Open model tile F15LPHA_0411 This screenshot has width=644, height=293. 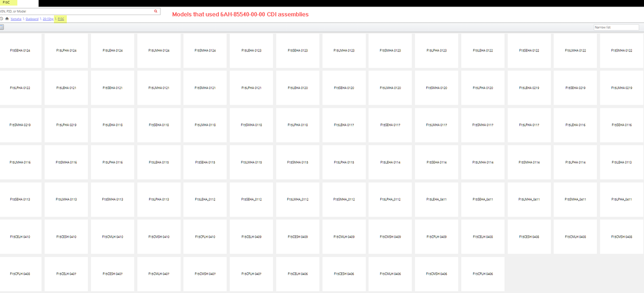coord(622,199)
